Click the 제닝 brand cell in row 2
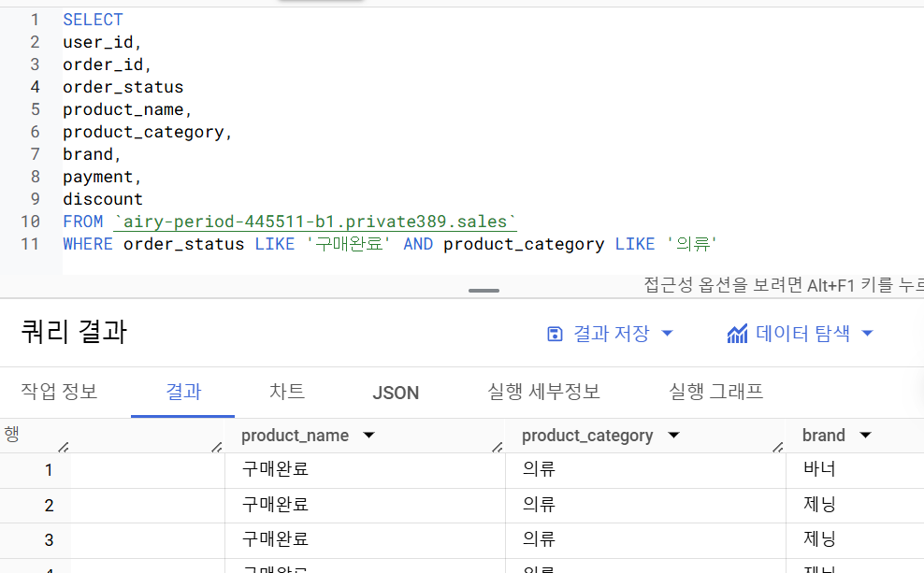Screen dimensions: 924x573 pos(819,504)
